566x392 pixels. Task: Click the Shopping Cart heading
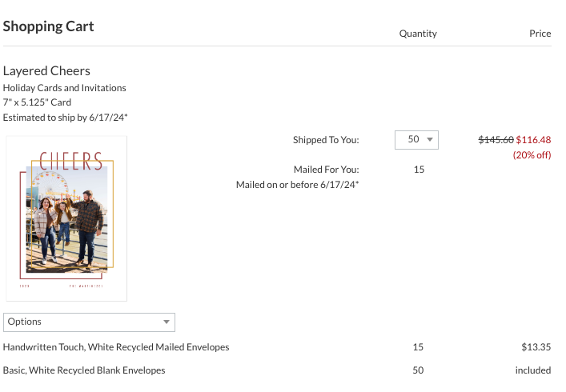click(x=48, y=26)
